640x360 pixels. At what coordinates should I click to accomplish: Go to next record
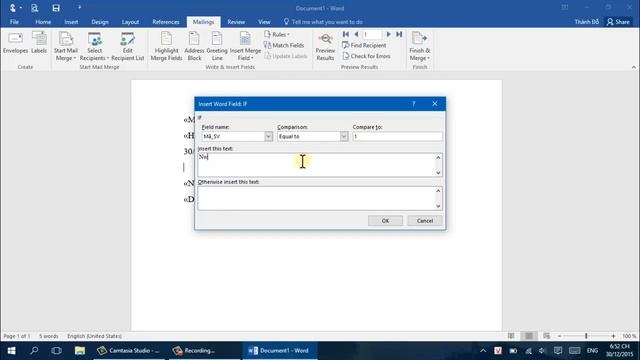[388, 34]
